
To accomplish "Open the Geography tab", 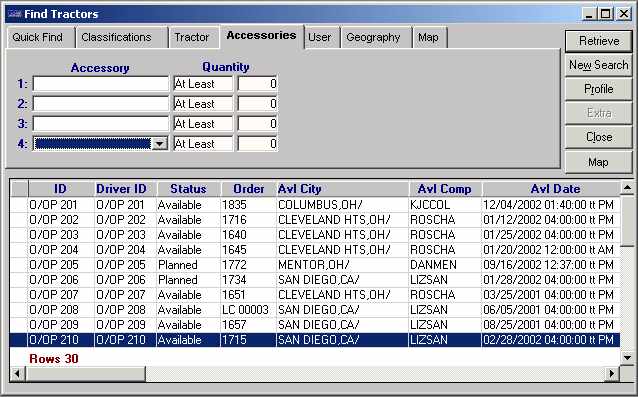I will 376,37.
